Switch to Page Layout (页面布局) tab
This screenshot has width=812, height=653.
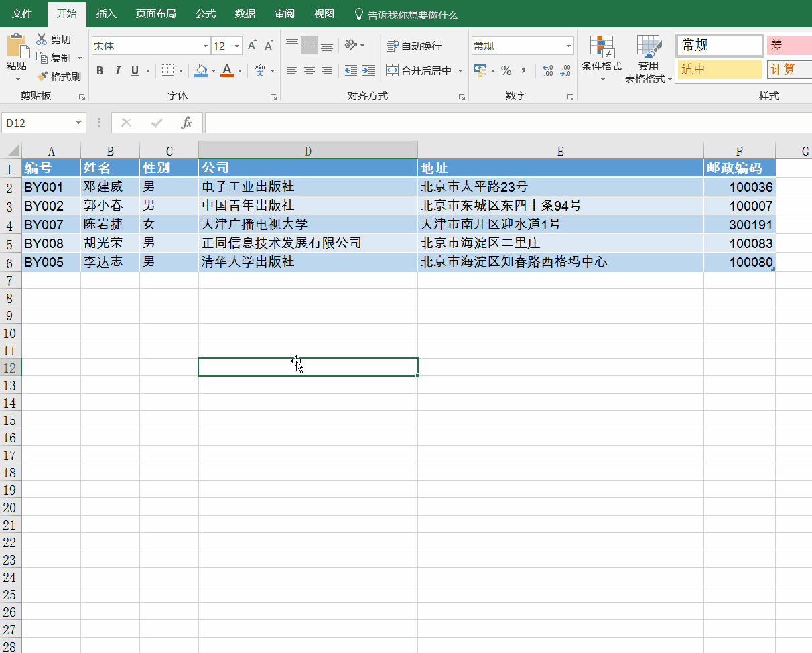[156, 14]
